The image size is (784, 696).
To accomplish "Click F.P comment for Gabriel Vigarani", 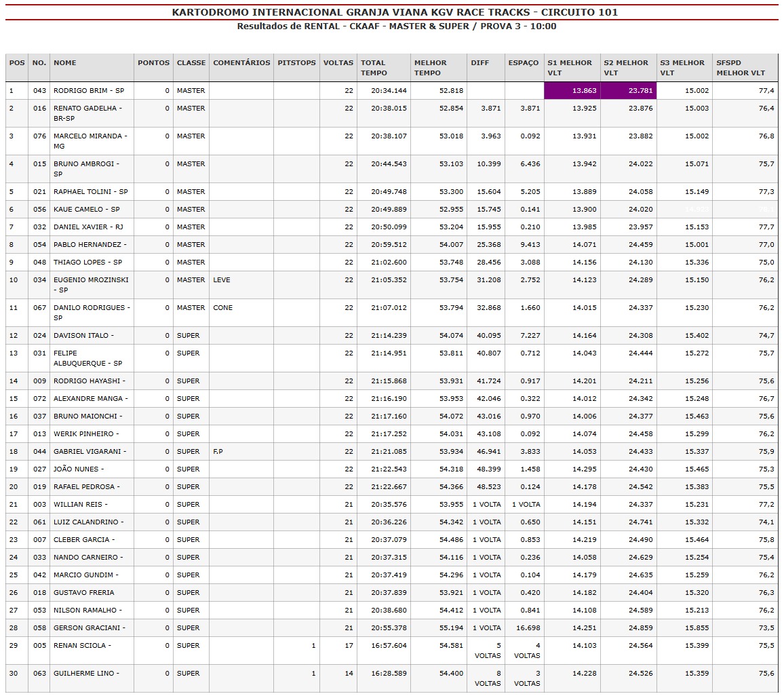I will (218, 452).
